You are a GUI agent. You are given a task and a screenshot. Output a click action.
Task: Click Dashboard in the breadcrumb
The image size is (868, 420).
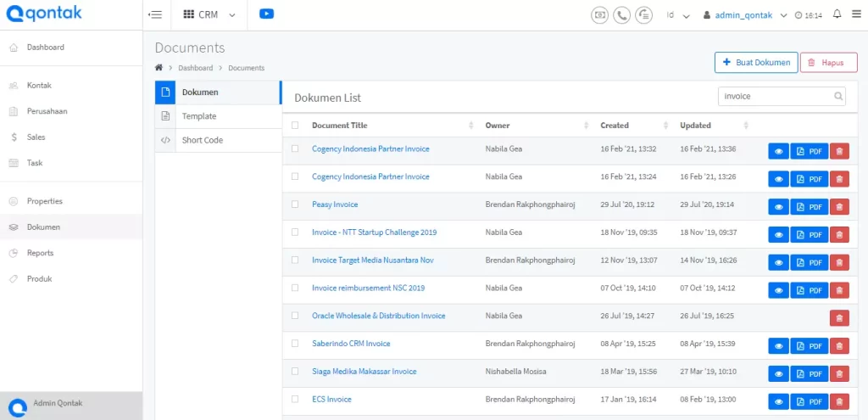(196, 68)
